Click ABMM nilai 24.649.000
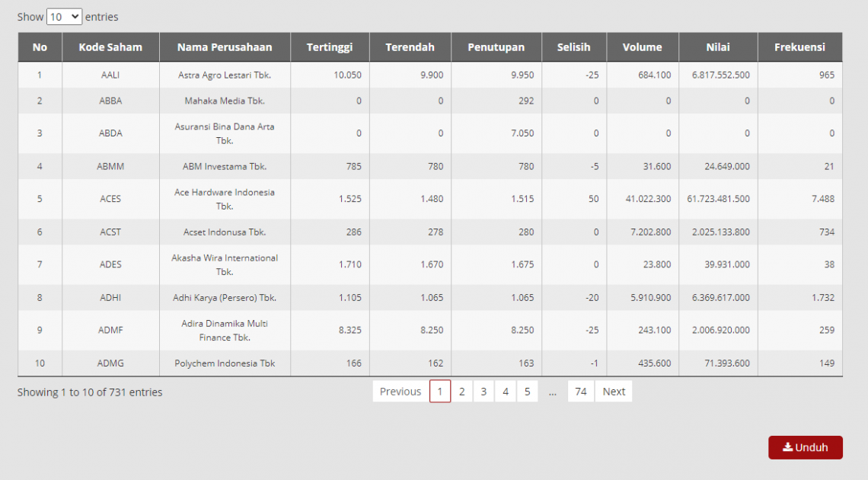 coord(727,166)
